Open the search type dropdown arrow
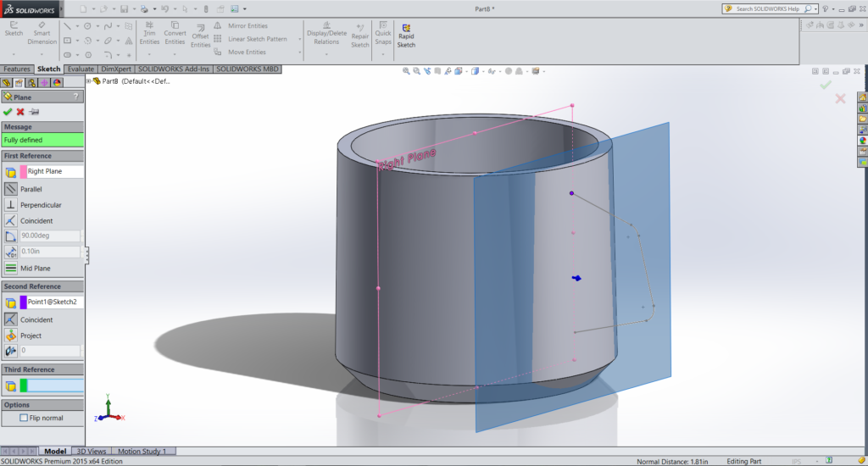 815,8
